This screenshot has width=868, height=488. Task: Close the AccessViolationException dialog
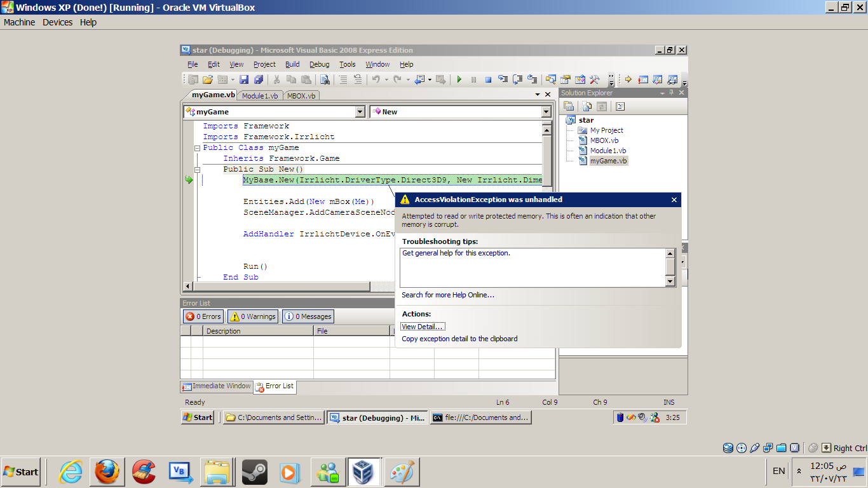(674, 200)
